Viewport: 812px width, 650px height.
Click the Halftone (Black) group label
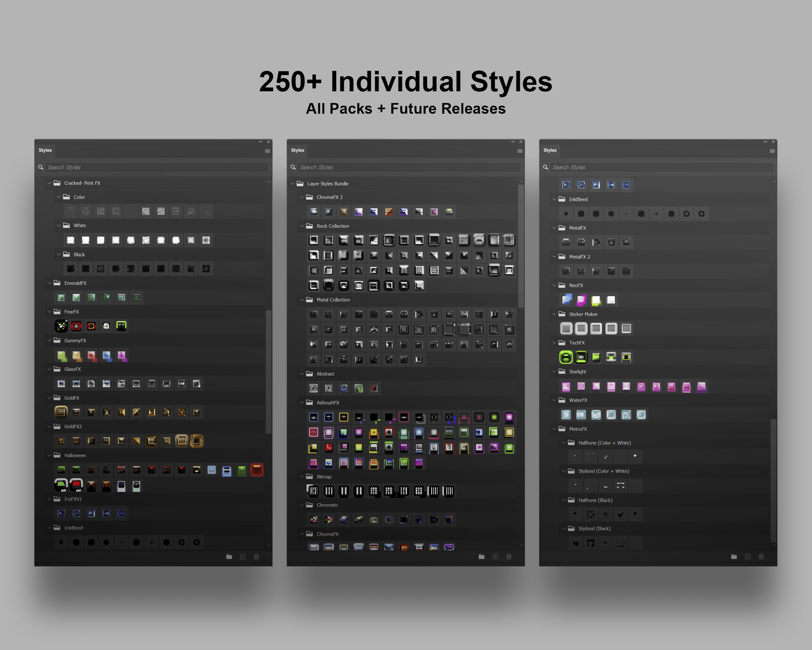(596, 500)
